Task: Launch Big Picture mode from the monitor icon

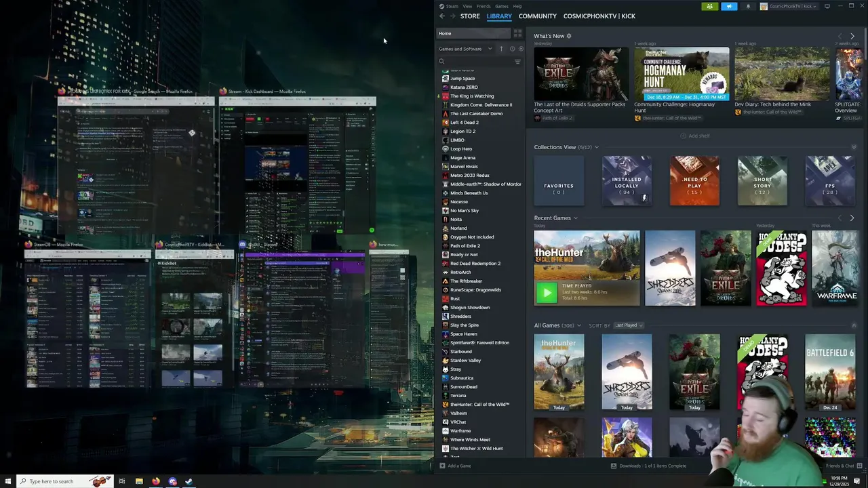Action: click(x=827, y=6)
